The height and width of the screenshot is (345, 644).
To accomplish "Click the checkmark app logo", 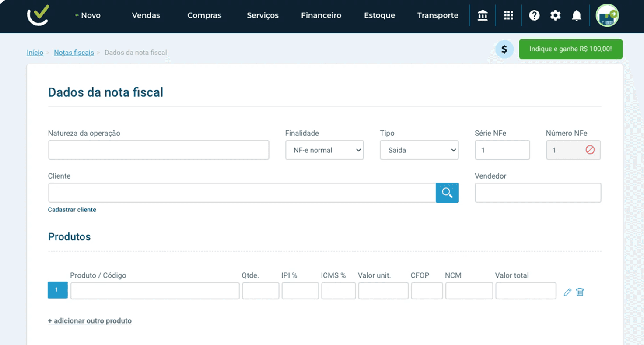I will tap(38, 15).
